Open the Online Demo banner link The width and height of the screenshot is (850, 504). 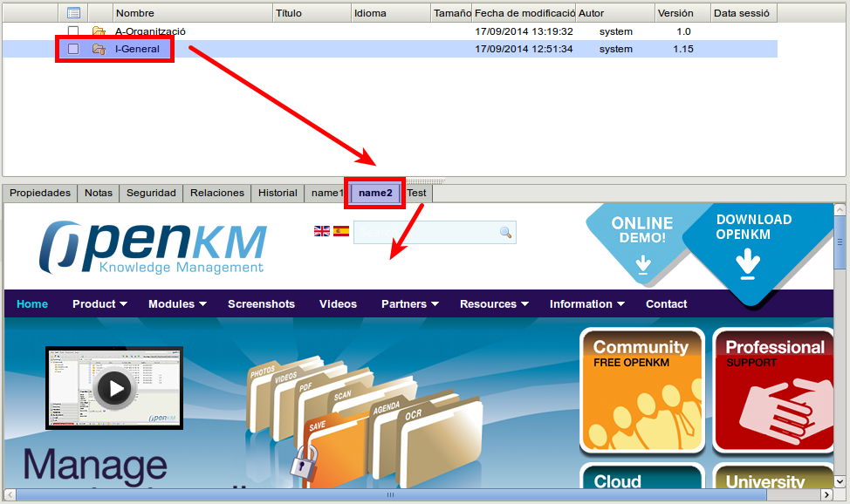pos(641,240)
